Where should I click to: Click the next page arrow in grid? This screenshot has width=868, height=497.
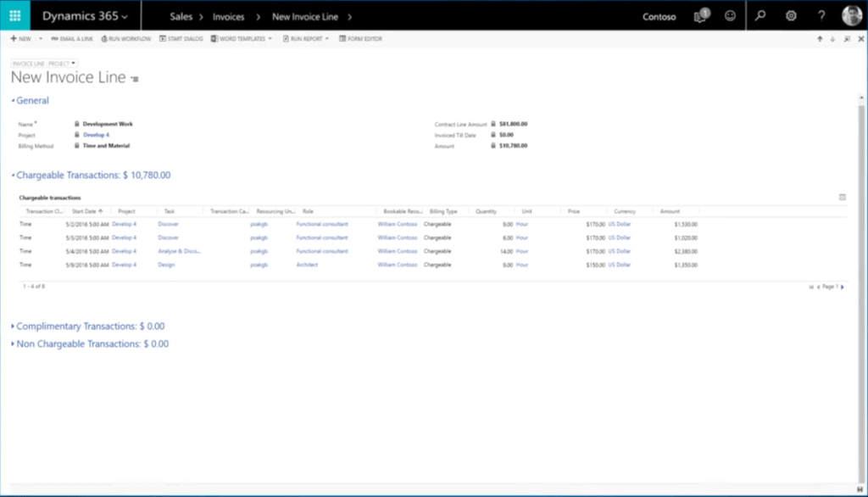(x=842, y=287)
